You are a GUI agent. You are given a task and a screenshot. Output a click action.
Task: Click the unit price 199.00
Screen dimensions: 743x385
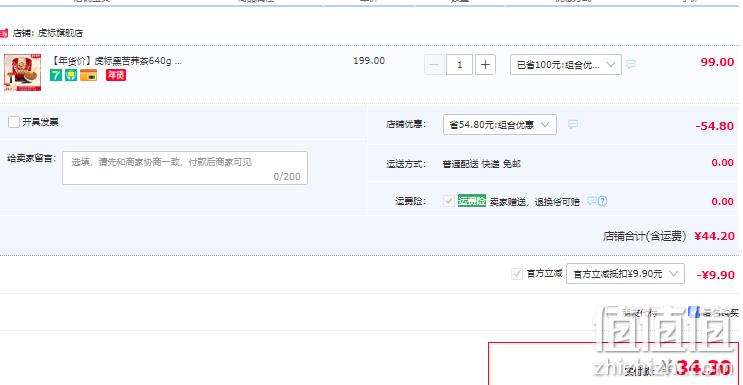369,61
